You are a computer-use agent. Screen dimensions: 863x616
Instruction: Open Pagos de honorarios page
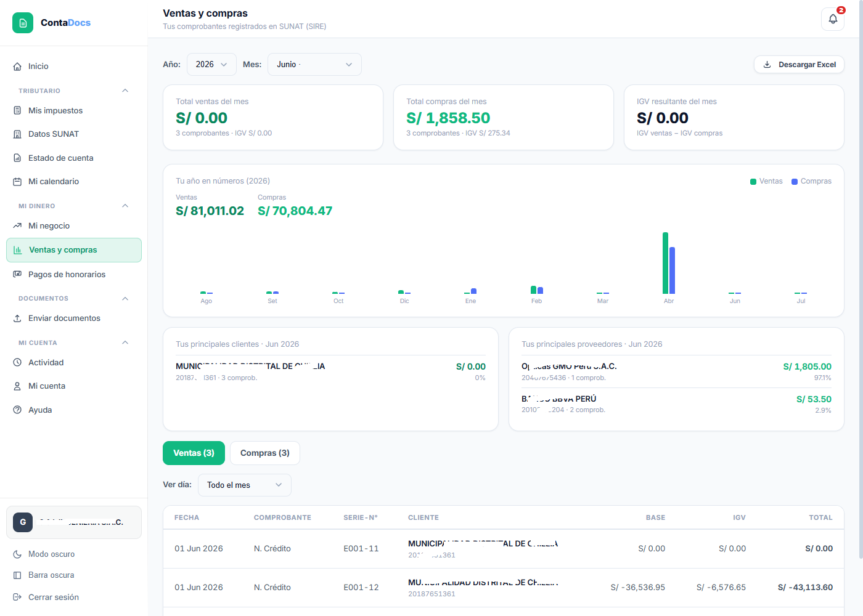tap(74, 275)
